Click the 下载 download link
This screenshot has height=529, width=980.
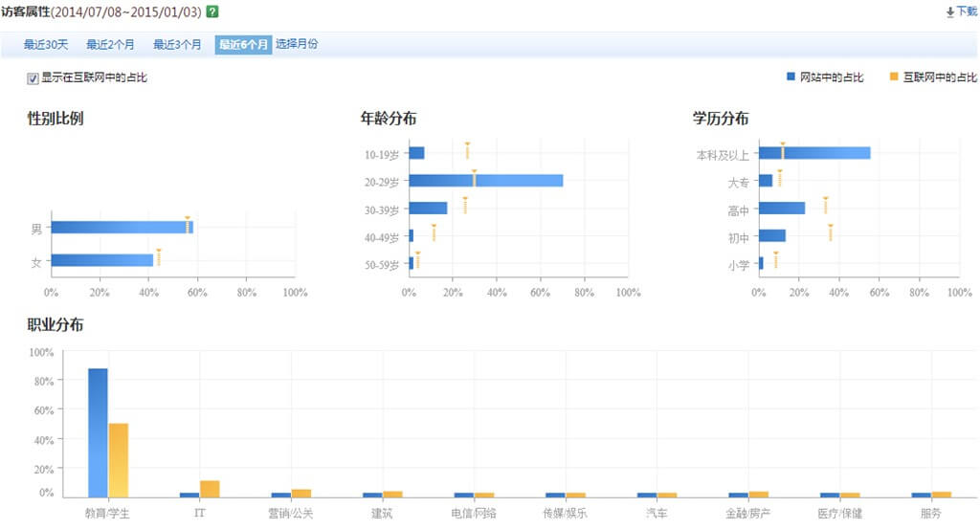coord(967,11)
